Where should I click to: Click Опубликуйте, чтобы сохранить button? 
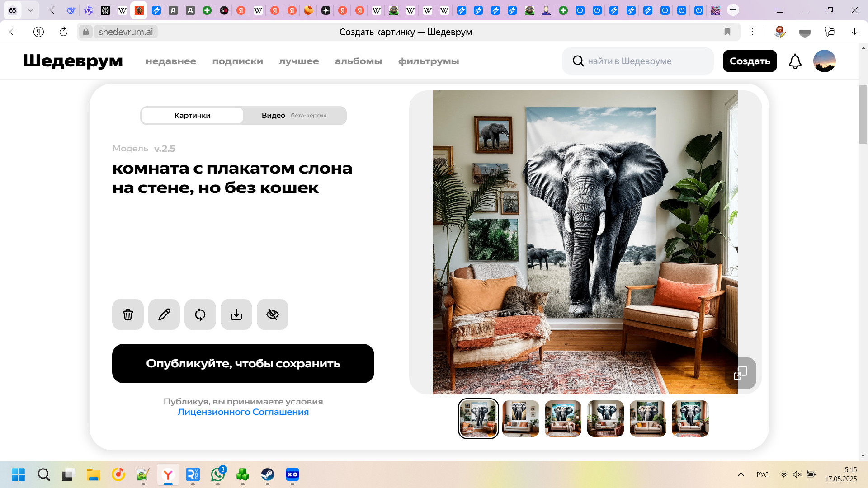243,364
